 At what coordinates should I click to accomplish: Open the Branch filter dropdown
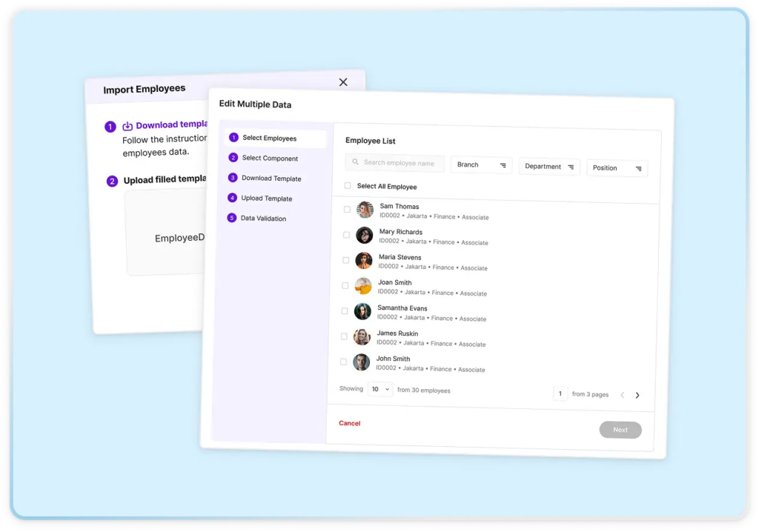(481, 165)
